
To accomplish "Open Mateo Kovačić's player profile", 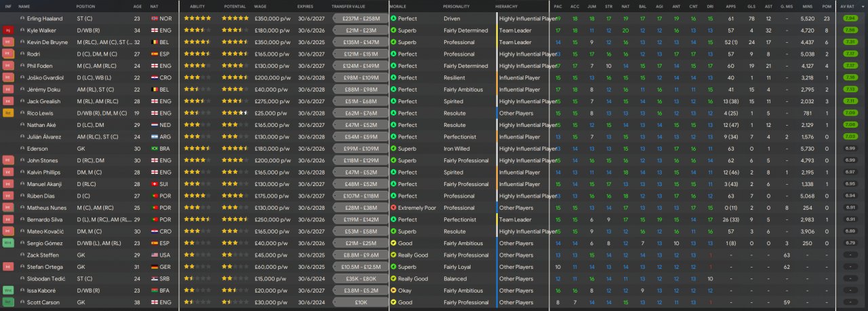I will point(45,232).
